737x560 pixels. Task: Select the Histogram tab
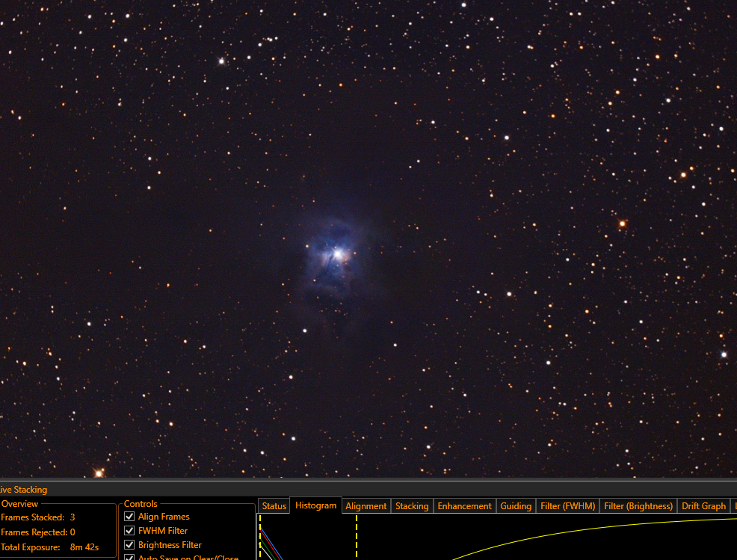point(316,505)
